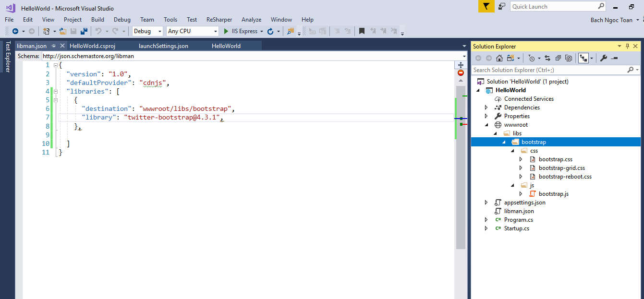Click the Save All toolbar icon
This screenshot has width=644, height=299.
84,31
